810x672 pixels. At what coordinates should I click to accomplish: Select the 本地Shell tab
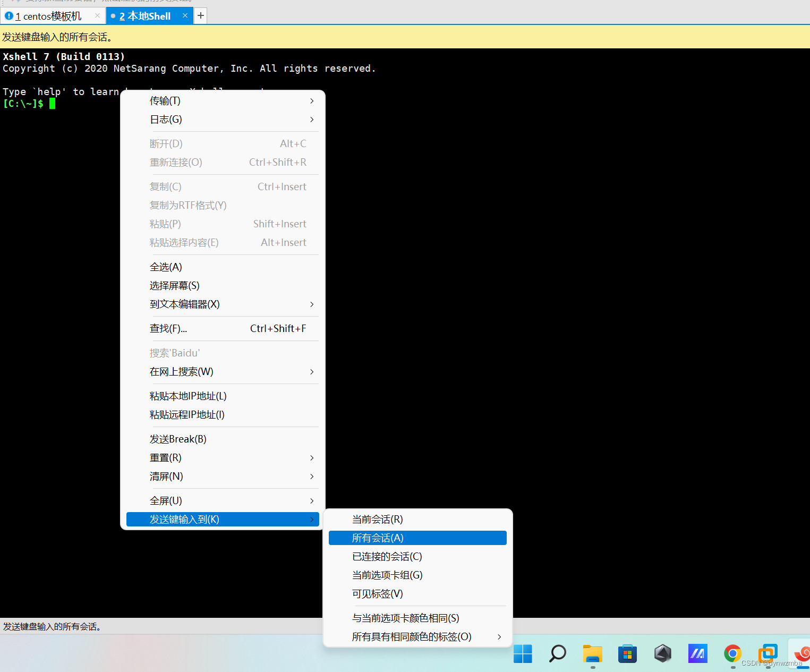coord(149,16)
